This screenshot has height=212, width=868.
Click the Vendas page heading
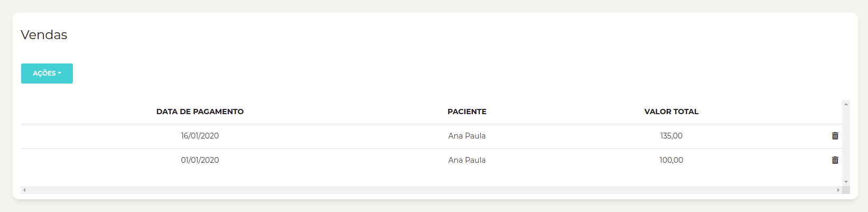coord(44,35)
